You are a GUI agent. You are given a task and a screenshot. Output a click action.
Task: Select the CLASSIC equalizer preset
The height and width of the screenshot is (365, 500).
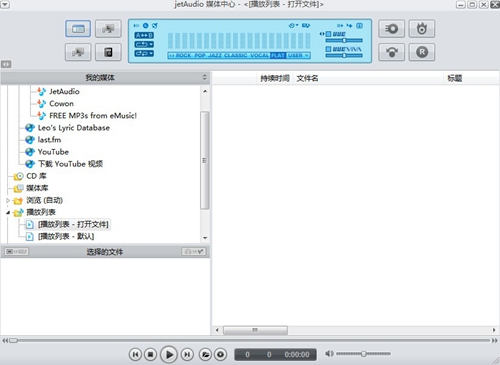point(236,56)
